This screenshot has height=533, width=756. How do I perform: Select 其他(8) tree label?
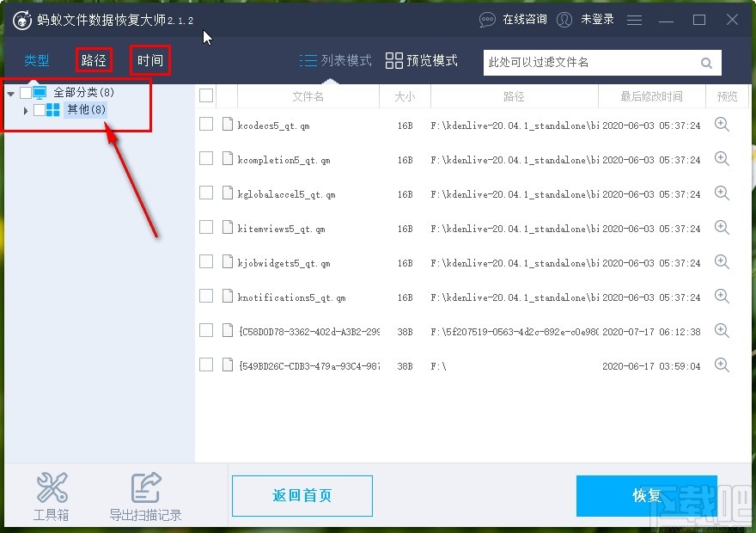pyautogui.click(x=86, y=110)
